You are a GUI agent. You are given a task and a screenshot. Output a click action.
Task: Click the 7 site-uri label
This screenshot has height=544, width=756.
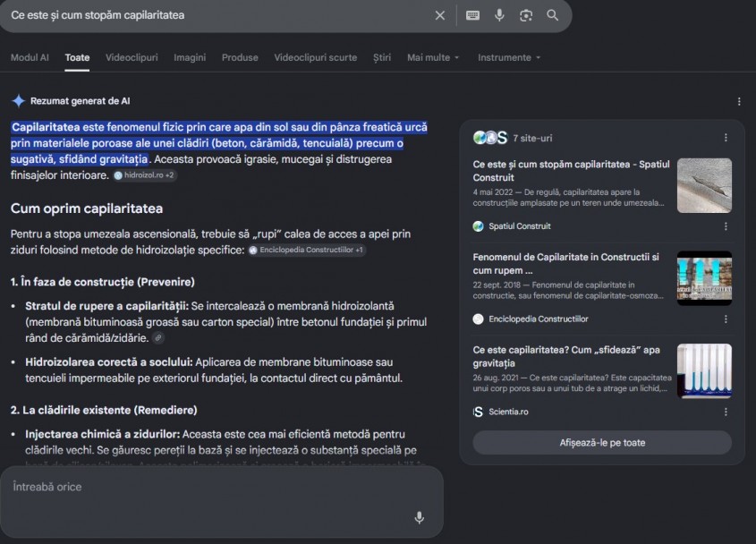click(x=532, y=138)
